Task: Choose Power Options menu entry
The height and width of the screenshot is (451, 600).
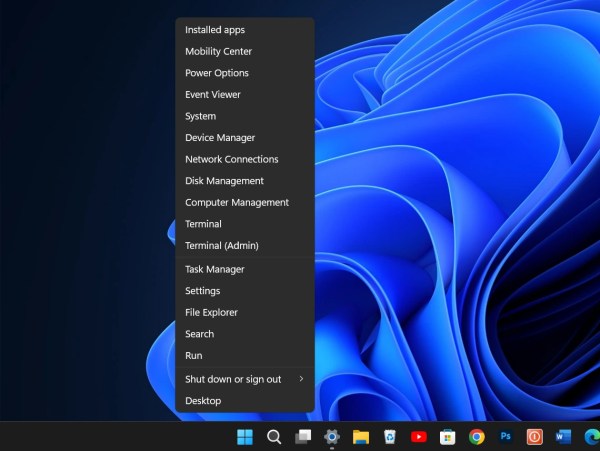Action: pyautogui.click(x=217, y=73)
